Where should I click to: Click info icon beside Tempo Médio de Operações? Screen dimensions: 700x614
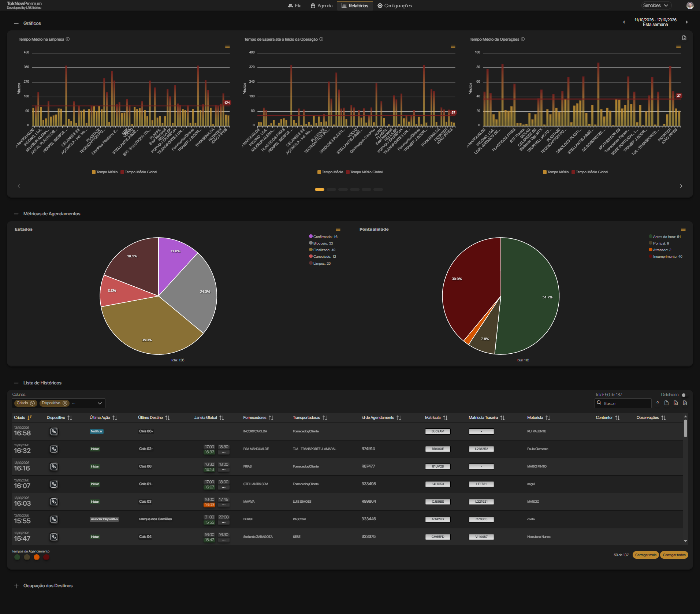point(523,39)
